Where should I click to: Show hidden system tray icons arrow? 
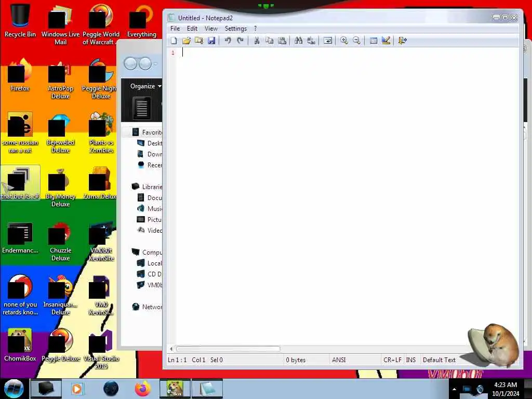pyautogui.click(x=454, y=389)
